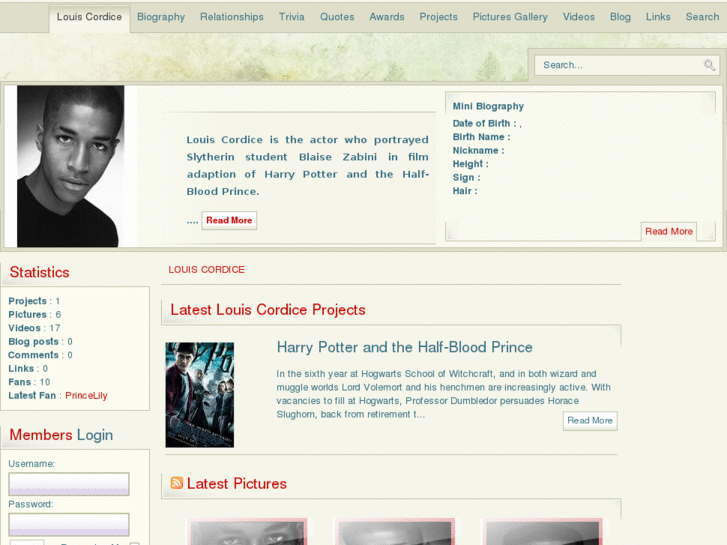Screen dimensions: 727x545
Task: Click the Latest Pictures heading
Action: tap(236, 484)
